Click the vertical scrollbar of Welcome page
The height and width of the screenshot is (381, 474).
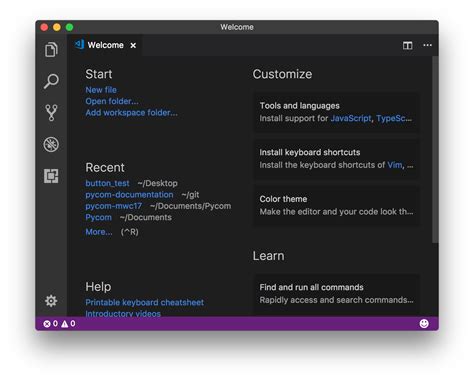435,150
